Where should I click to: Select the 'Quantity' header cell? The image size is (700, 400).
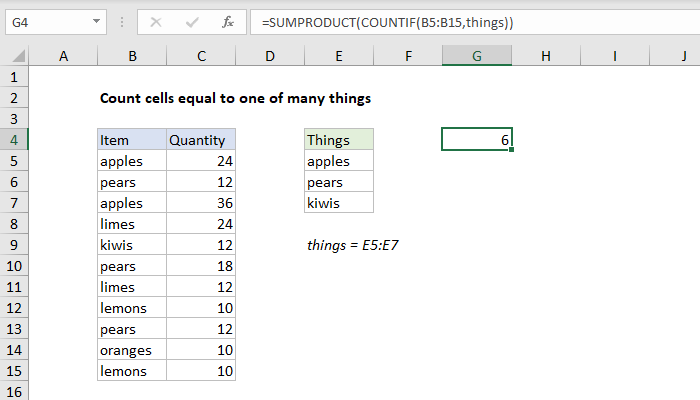(201, 140)
